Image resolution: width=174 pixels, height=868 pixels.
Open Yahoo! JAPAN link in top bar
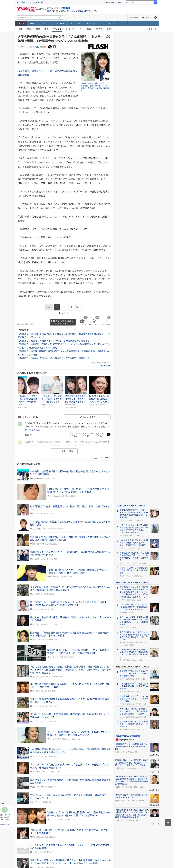pos(110,2)
